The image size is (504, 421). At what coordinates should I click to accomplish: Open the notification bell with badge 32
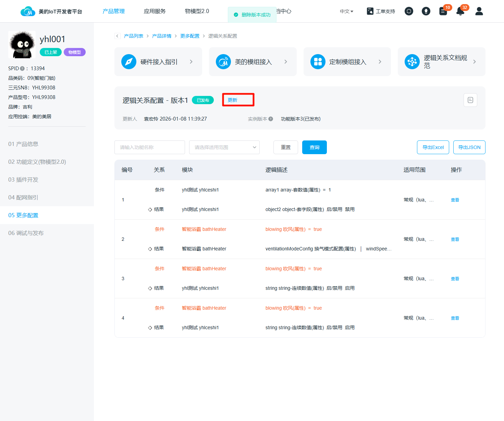[460, 11]
